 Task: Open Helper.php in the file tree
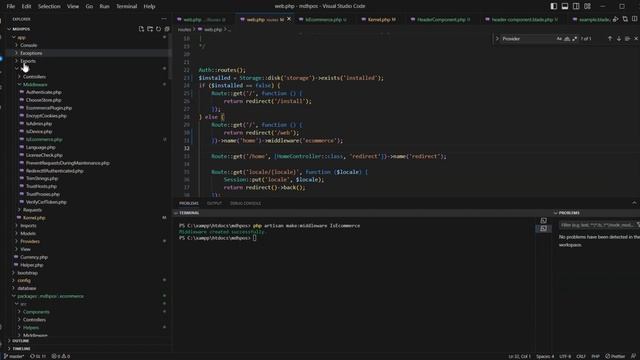pyautogui.click(x=31, y=265)
